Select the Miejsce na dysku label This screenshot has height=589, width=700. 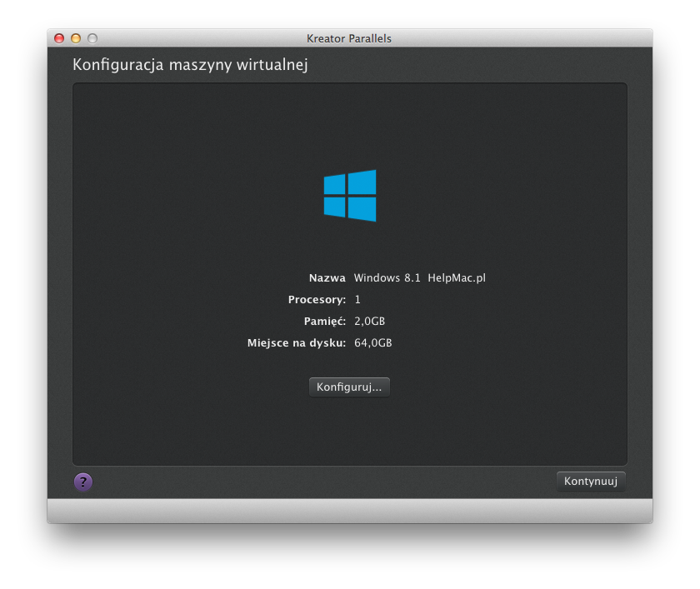[296, 343]
